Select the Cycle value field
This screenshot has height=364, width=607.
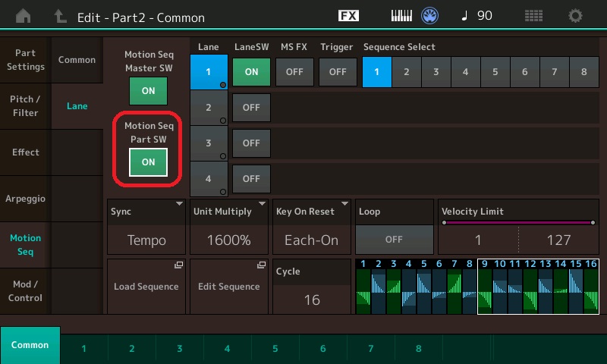point(311,299)
